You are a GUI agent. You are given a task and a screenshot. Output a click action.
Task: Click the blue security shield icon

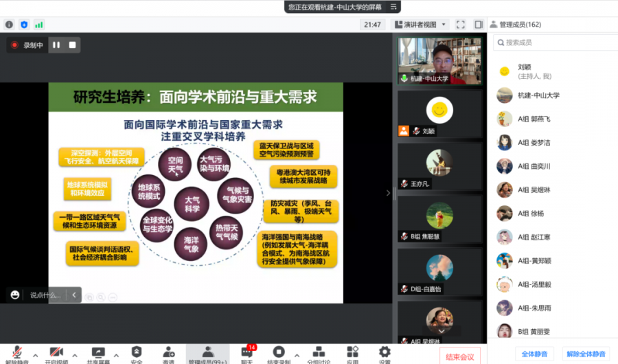click(x=24, y=25)
